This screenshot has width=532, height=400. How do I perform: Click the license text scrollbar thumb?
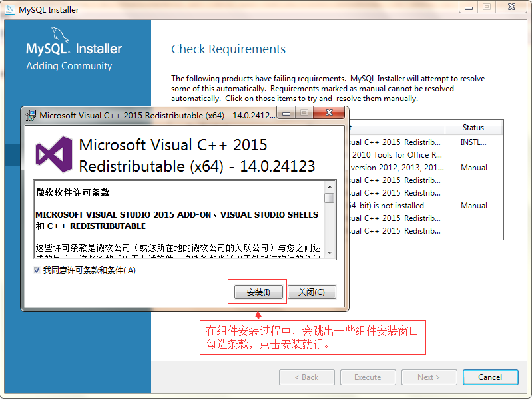coord(330,198)
